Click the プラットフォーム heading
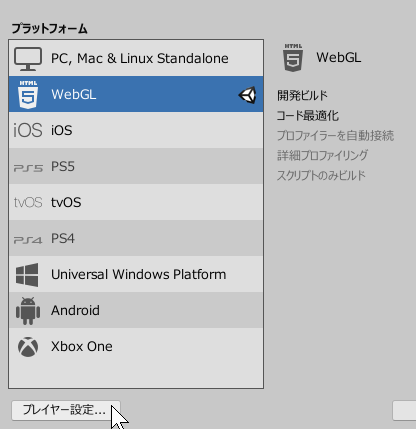The height and width of the screenshot is (429, 416). (50, 29)
